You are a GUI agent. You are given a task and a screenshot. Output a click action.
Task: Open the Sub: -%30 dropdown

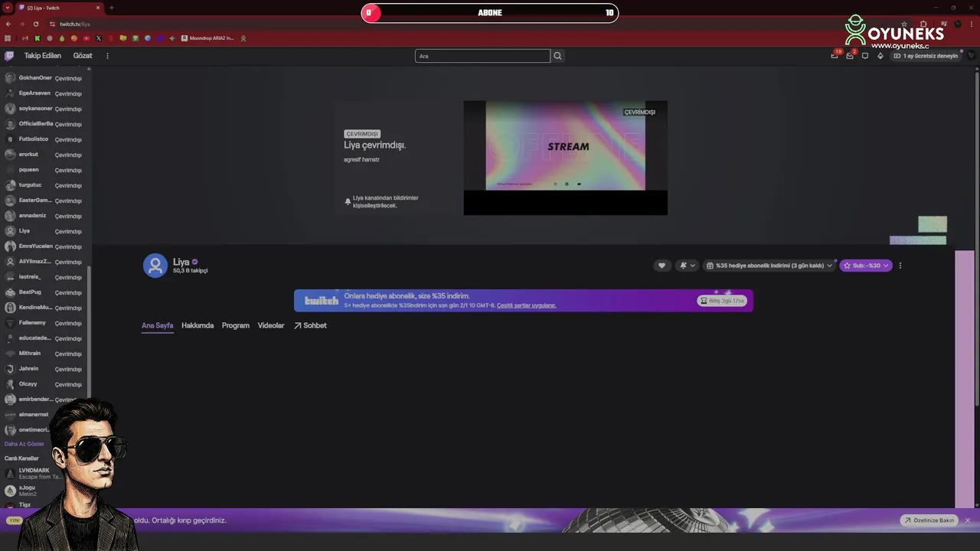[866, 266]
